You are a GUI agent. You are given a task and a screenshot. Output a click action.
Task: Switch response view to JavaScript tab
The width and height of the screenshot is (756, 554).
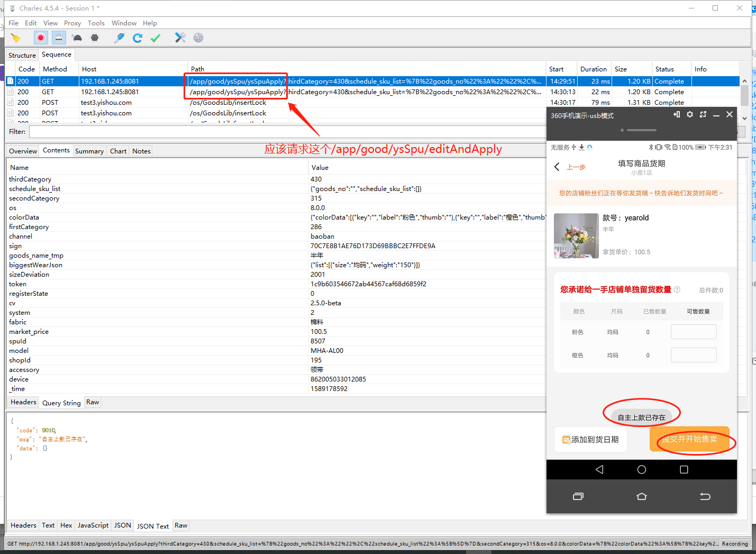93,525
